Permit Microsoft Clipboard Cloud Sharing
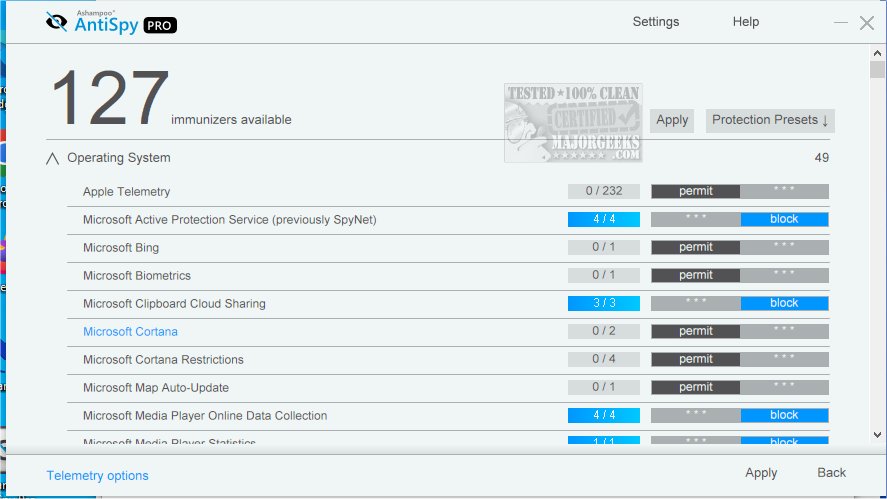 pos(696,303)
